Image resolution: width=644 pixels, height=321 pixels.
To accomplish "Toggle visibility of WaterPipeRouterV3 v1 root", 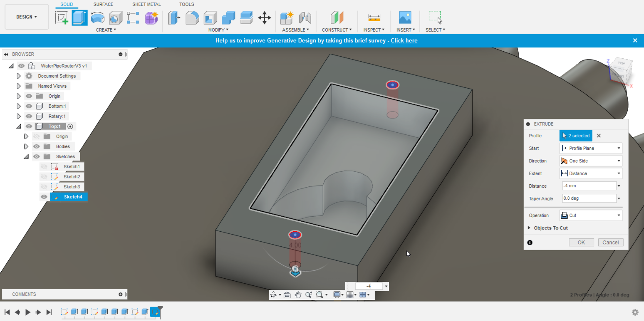I will click(21, 66).
